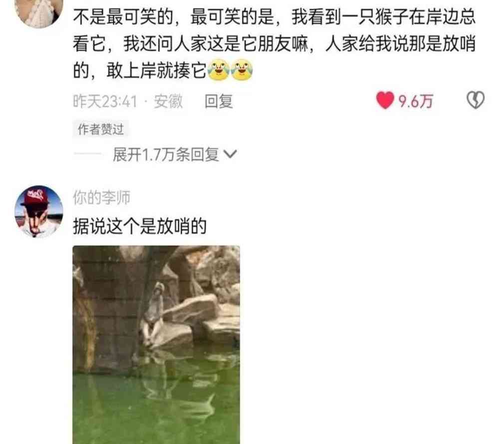
Task: Click the 昨天23:41 timestamp
Action: 105,101
